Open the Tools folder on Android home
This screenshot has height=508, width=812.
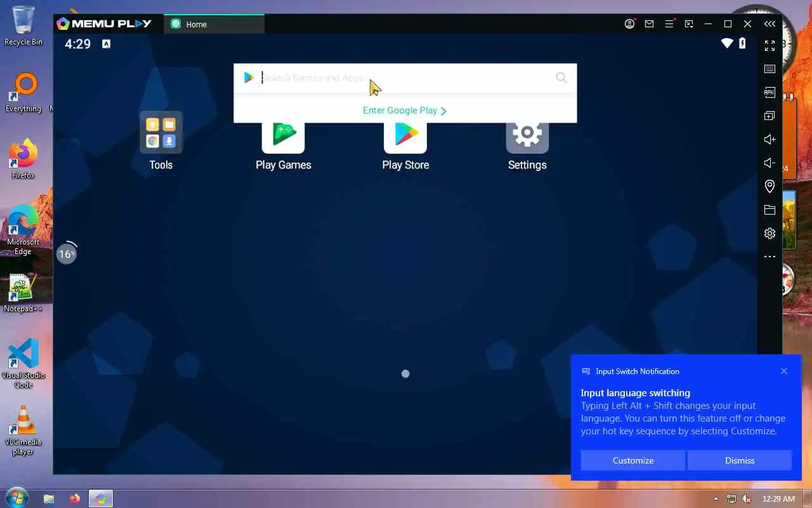click(x=160, y=141)
